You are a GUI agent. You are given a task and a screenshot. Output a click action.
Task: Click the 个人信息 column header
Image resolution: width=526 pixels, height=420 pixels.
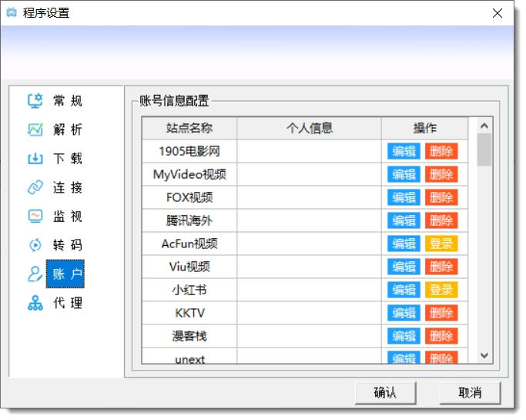[x=309, y=128]
